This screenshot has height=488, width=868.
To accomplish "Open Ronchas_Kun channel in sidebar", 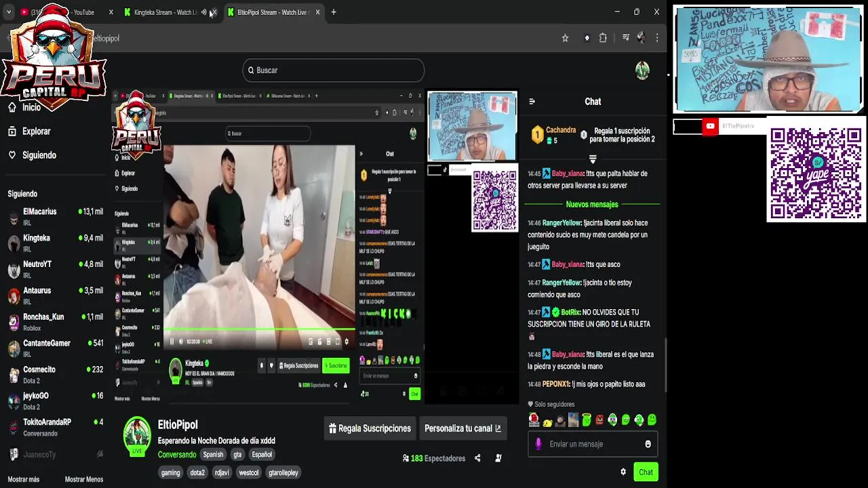I will 56,322.
